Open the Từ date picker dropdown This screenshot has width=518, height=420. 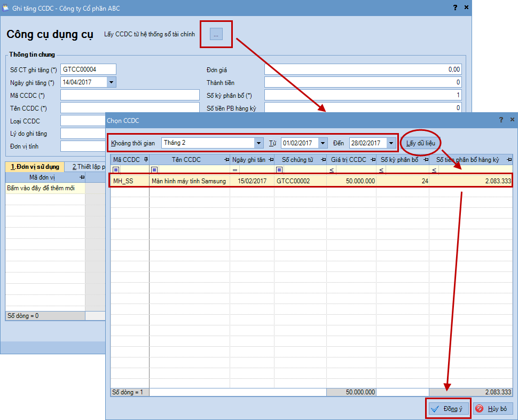click(x=322, y=143)
